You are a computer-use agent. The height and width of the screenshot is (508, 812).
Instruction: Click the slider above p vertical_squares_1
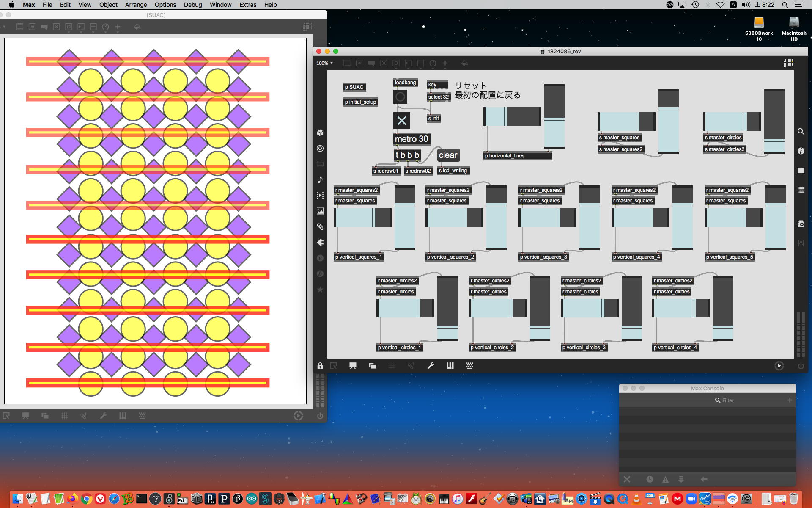point(362,218)
